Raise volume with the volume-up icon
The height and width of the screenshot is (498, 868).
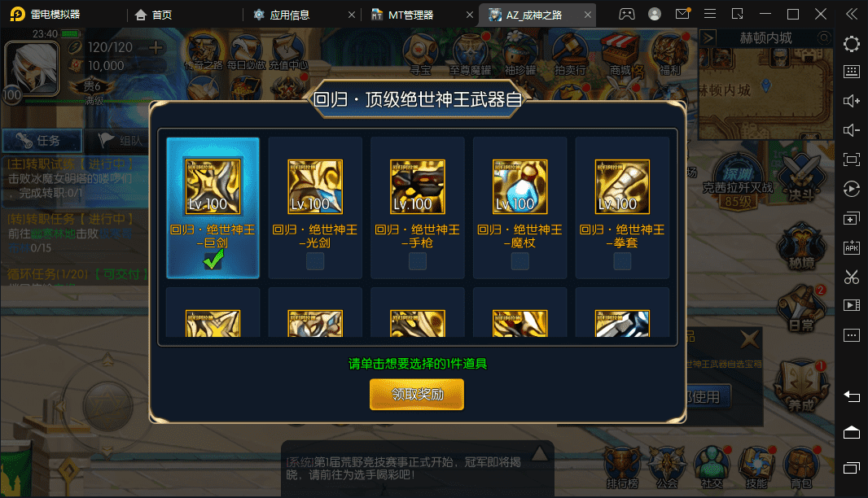(x=852, y=101)
